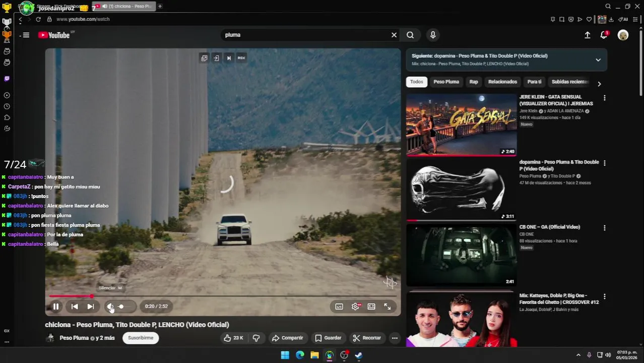Open CB ONE – OA video thumbnail
The width and height of the screenshot is (644, 363).
[461, 255]
